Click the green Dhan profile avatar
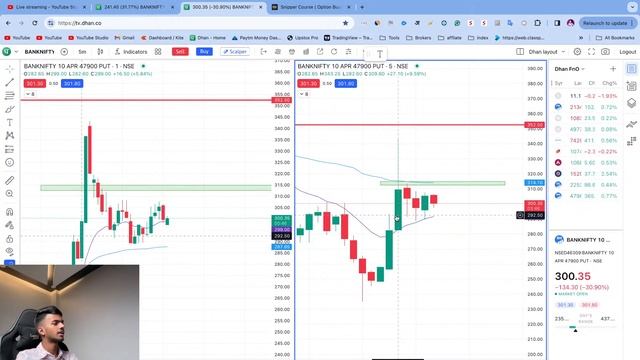This screenshot has height=360, width=640. (7, 52)
